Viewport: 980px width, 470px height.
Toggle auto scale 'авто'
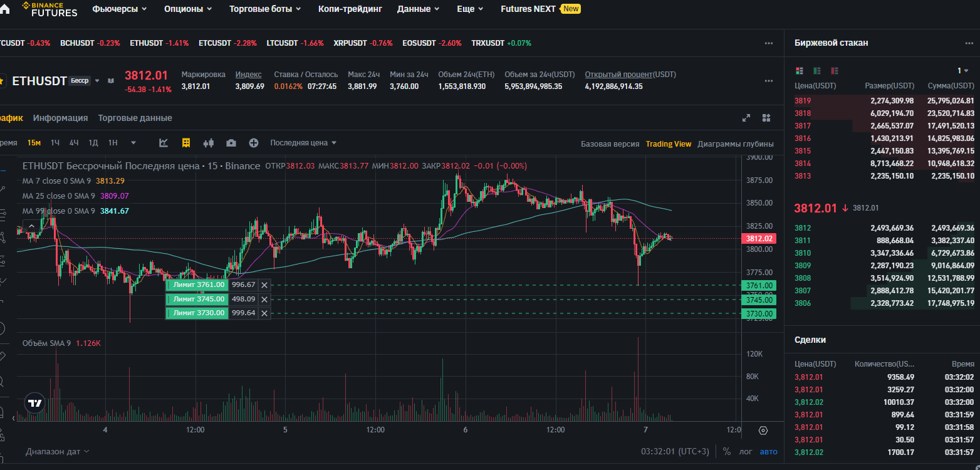[x=768, y=451]
